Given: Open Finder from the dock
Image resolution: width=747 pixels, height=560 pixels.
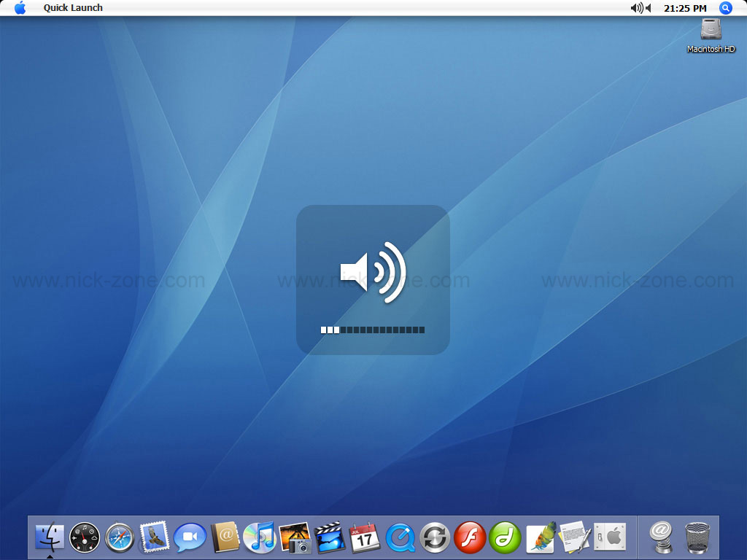Looking at the screenshot, I should pos(50,537).
